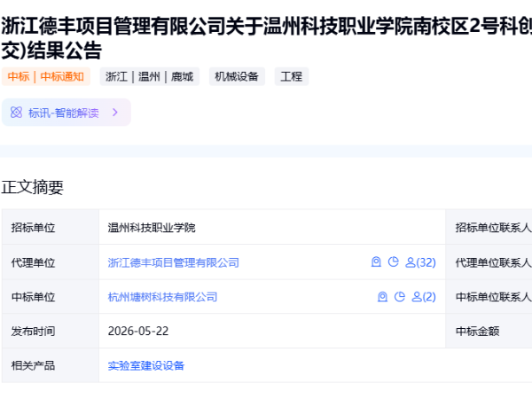Screen dimensions: 532x399
Task: Click the 招标单位联系人 column label
Action: coord(494,227)
